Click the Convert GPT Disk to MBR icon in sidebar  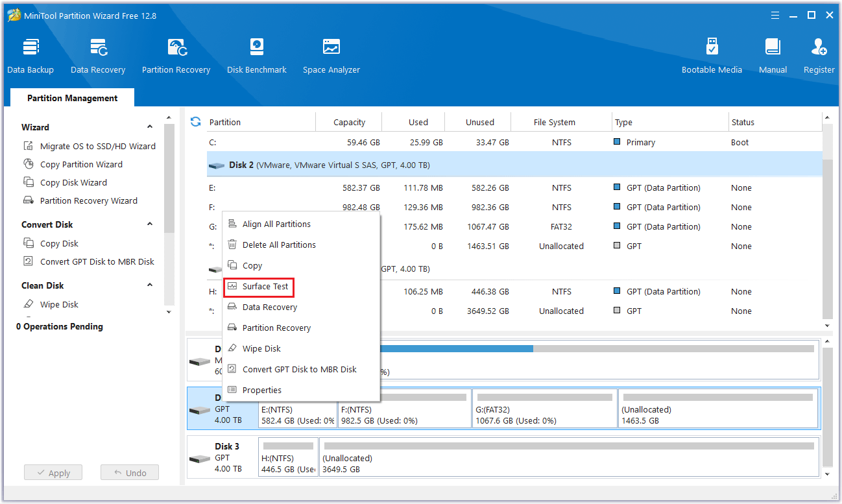[x=29, y=261]
